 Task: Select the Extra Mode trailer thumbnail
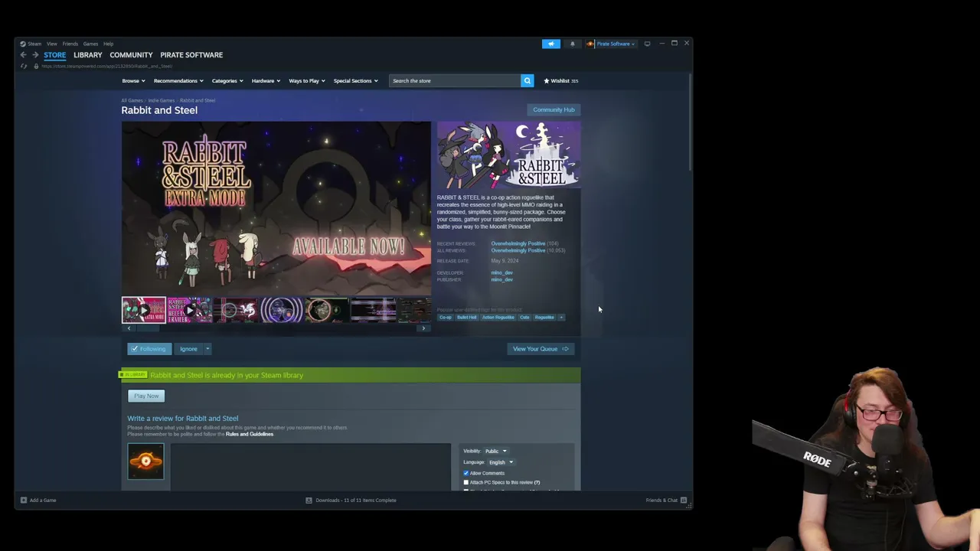coord(143,310)
